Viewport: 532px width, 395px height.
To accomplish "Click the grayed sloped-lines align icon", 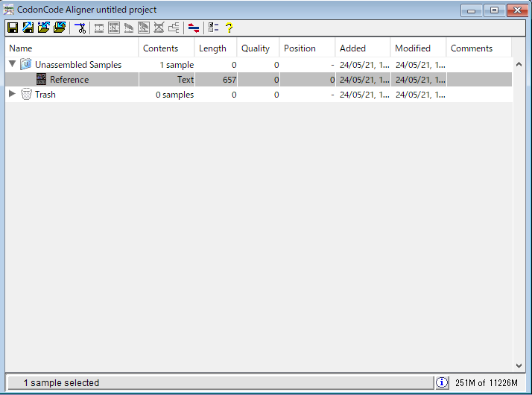I will [x=129, y=28].
